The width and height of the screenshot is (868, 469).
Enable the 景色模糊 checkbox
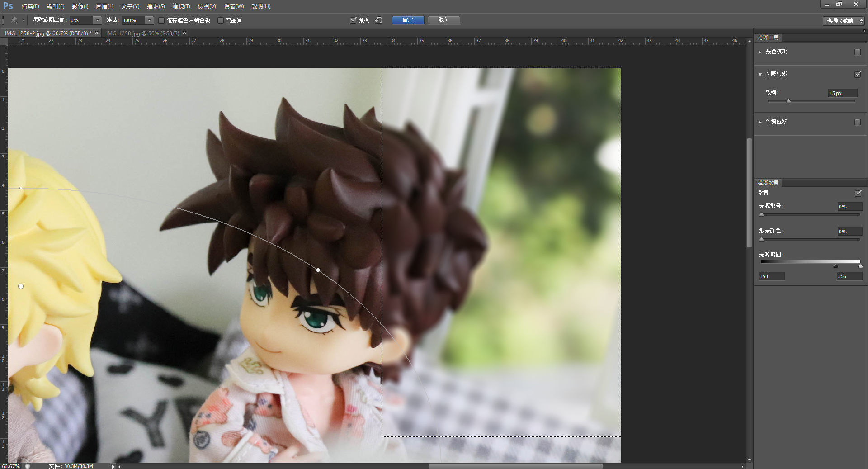858,52
